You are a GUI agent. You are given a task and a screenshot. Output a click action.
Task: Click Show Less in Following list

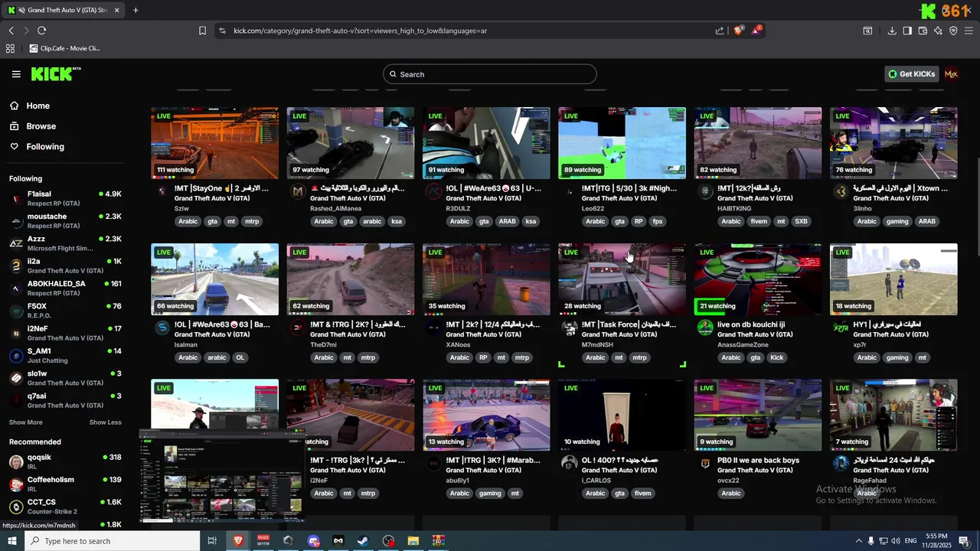tap(105, 422)
